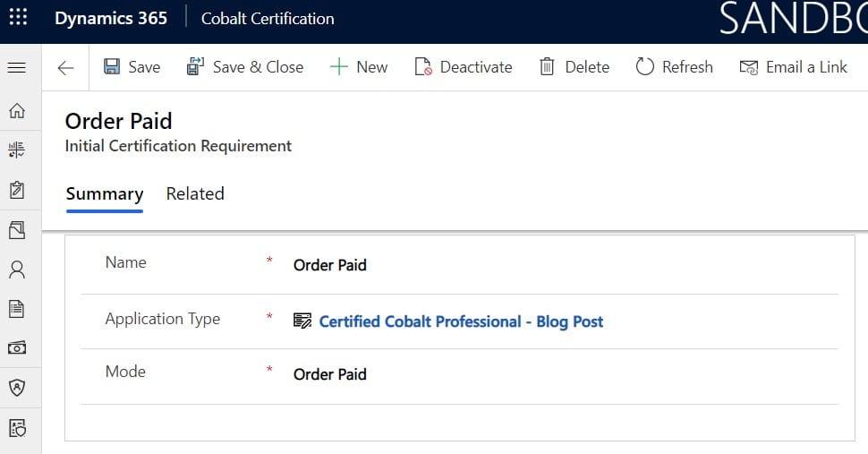Open the document lines icon in the sidebar
Viewport: 868px width, 454px height.
pos(17,308)
